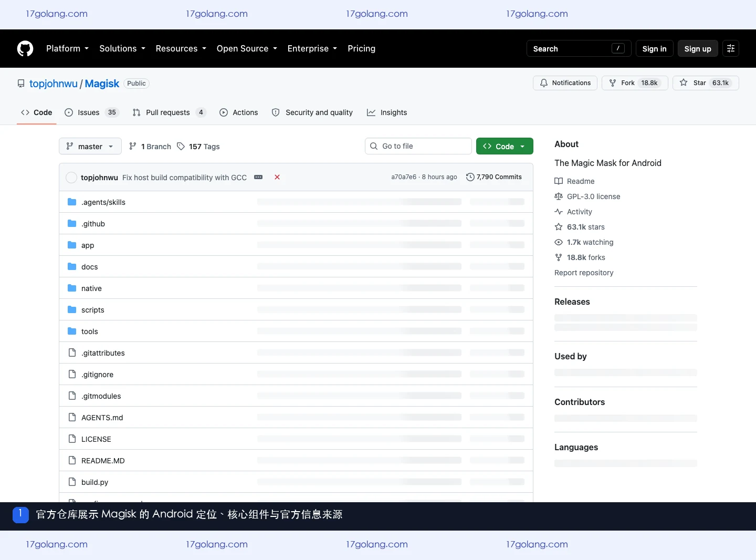Open the master branch dropdown
The height and width of the screenshot is (560, 756).
point(90,146)
